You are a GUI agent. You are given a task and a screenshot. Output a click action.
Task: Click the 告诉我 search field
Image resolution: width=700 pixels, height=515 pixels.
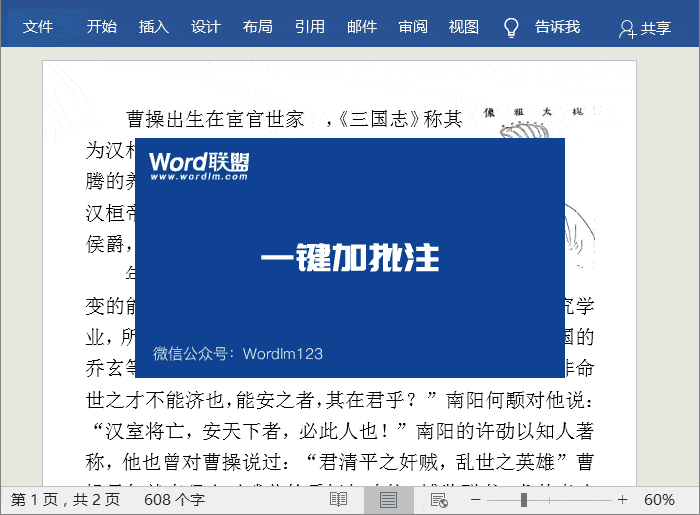(x=558, y=27)
